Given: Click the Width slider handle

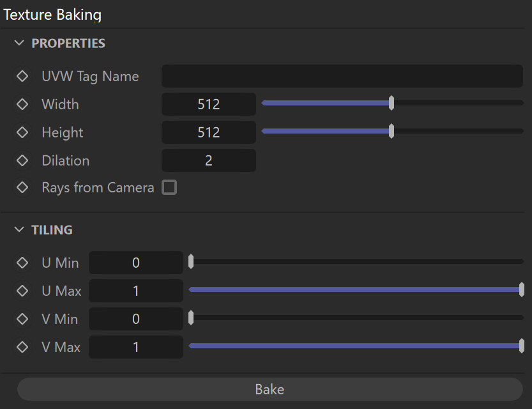Looking at the screenshot, I should [391, 103].
